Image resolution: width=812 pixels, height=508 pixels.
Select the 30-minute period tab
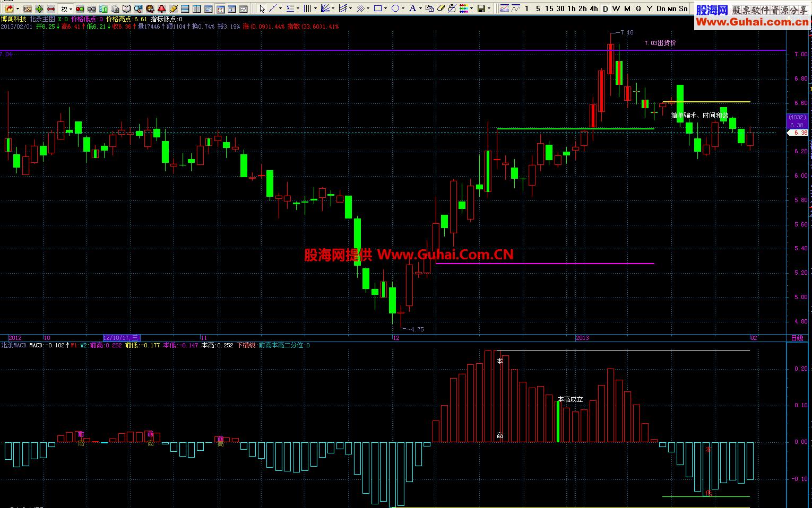(560, 8)
